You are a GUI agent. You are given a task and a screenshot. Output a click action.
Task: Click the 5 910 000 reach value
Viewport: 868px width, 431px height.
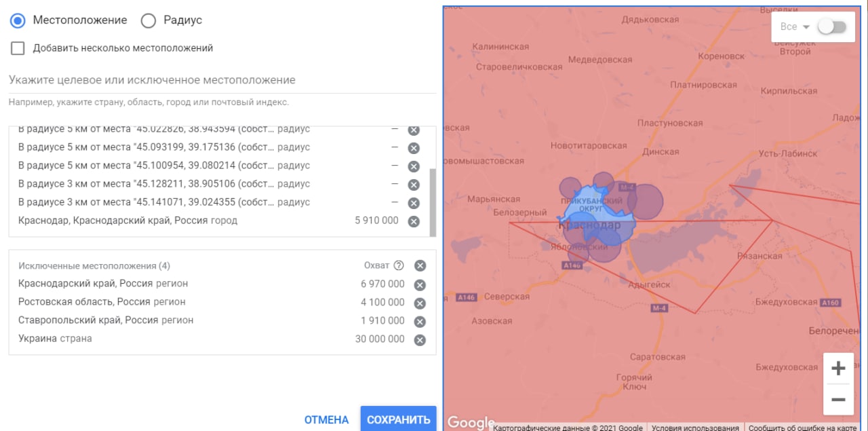376,221
